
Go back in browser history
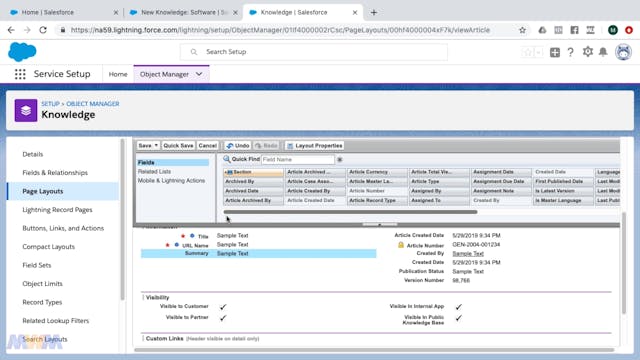tap(11, 30)
